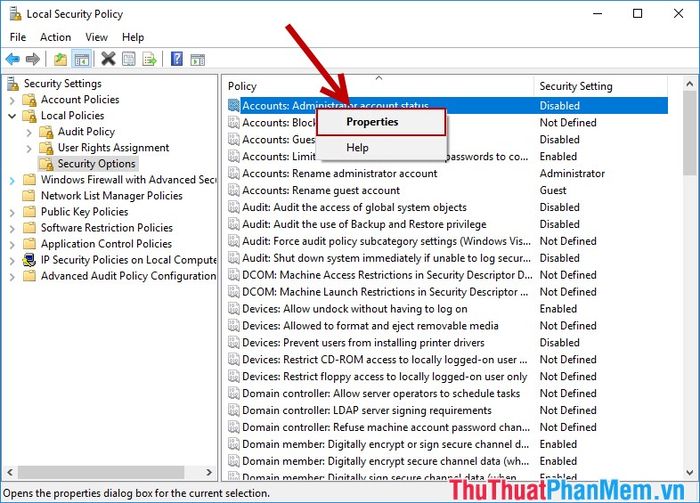Screen dimensions: 700x503
Task: Sort by the Security Setting column header
Action: tap(601, 86)
